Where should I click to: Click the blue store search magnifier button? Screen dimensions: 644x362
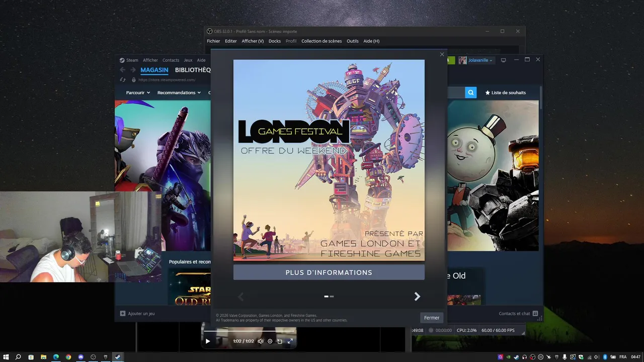pyautogui.click(x=470, y=93)
